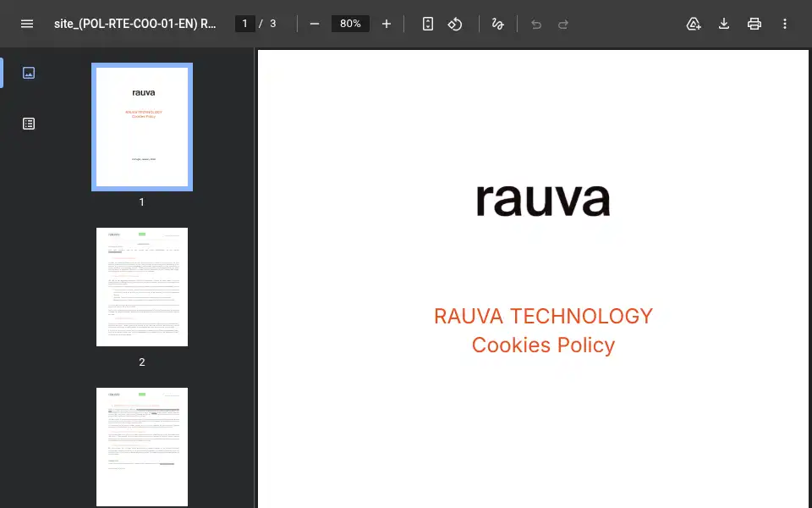Download the PDF file
The height and width of the screenshot is (508, 812).
(x=724, y=24)
